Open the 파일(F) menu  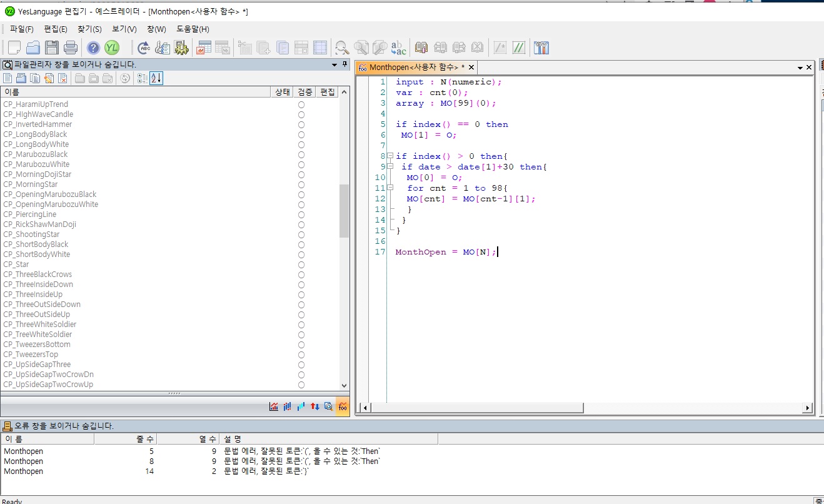point(22,29)
